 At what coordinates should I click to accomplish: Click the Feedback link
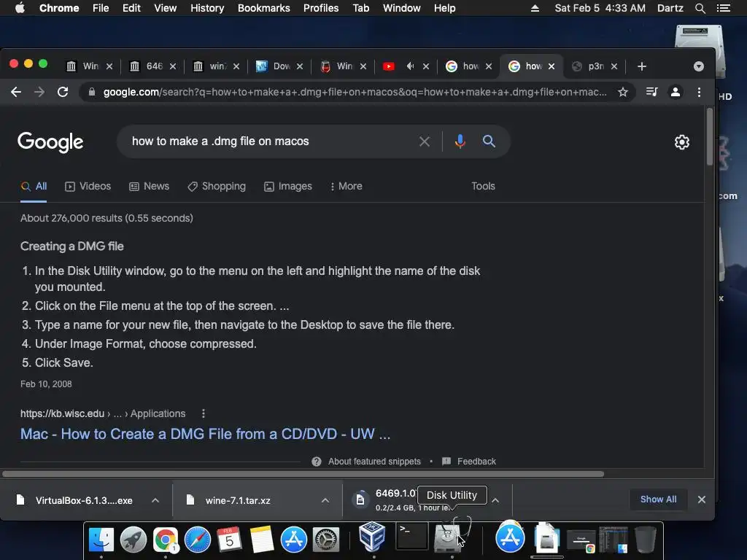tap(476, 462)
